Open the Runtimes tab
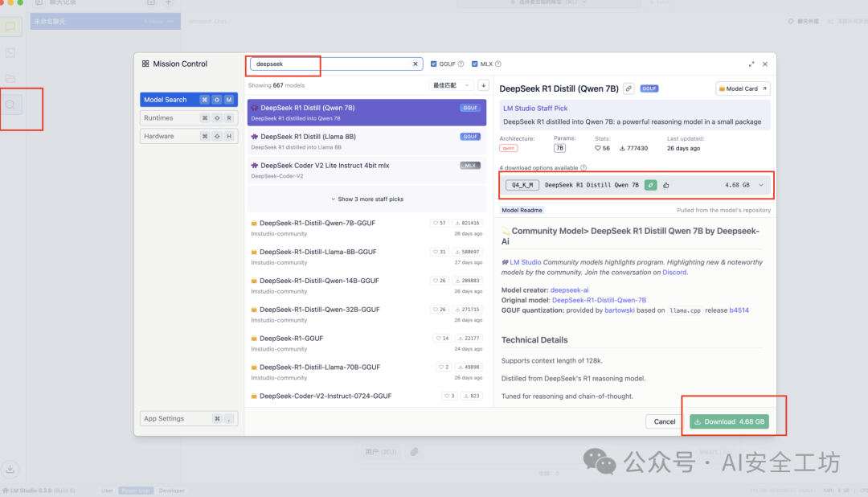This screenshot has width=868, height=497. tap(189, 118)
